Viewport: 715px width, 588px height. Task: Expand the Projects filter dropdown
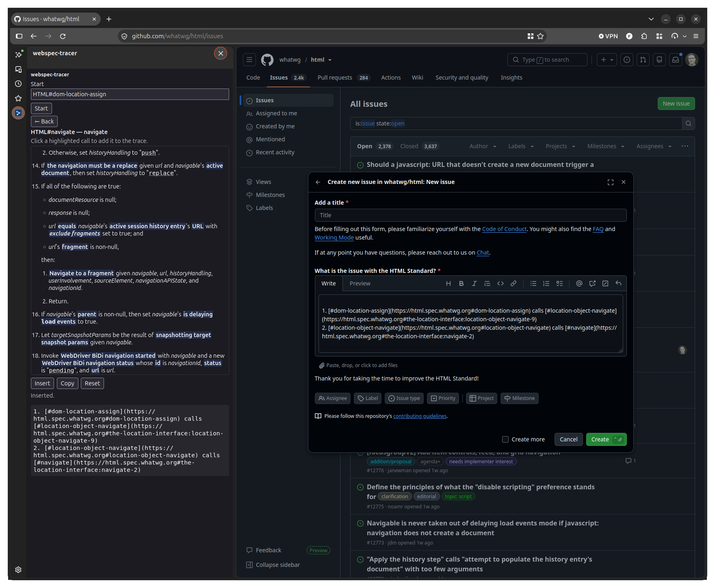click(x=561, y=146)
